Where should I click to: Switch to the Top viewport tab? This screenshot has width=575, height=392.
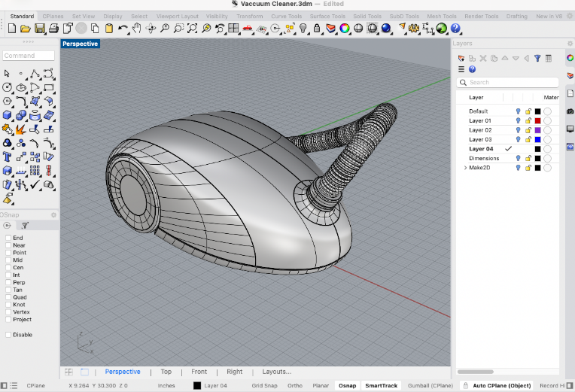[x=166, y=372]
